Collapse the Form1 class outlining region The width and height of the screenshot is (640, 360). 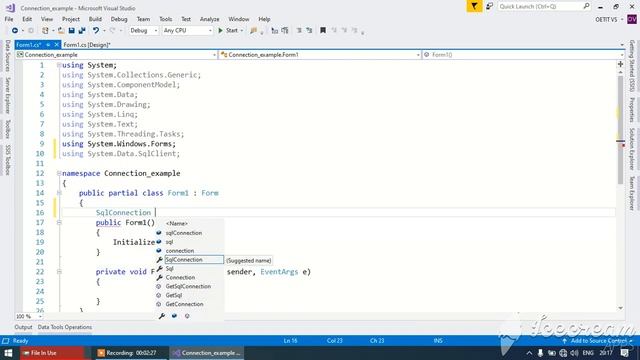(x=59, y=193)
